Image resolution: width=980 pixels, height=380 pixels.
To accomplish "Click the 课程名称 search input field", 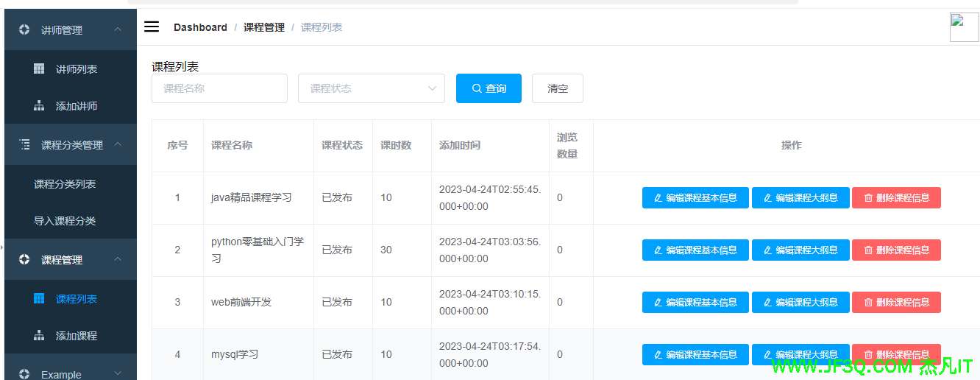I will [x=219, y=88].
